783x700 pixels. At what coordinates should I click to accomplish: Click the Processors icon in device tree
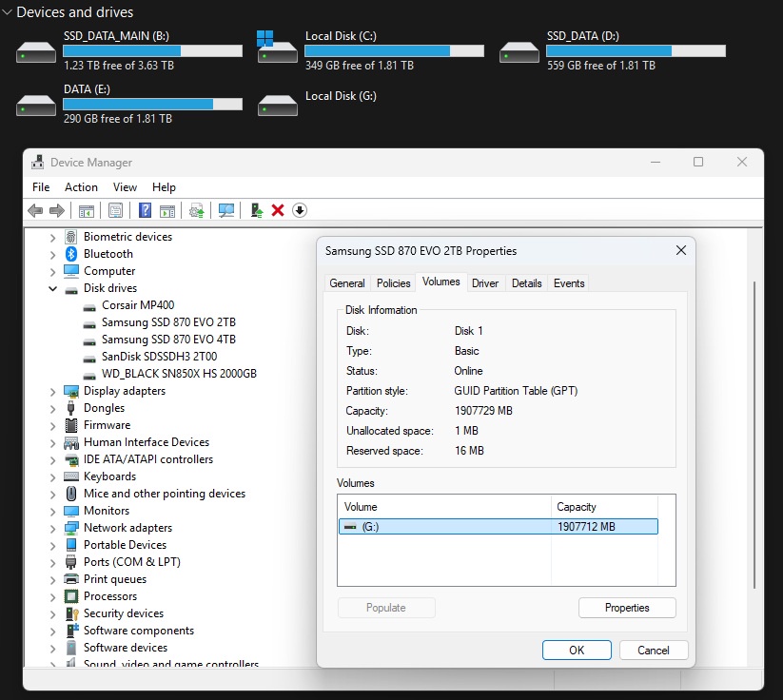pyautogui.click(x=71, y=596)
